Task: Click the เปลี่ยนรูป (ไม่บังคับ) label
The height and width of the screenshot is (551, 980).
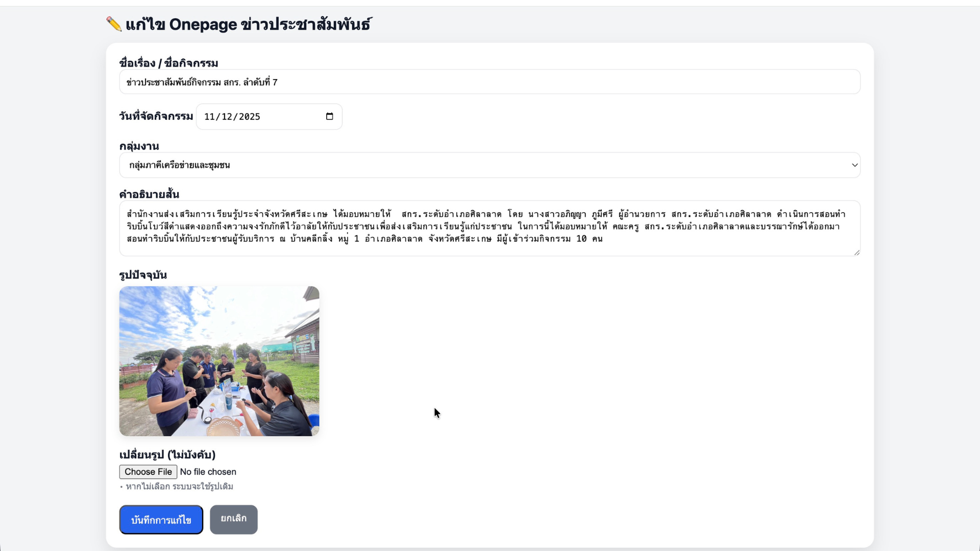Action: tap(167, 455)
